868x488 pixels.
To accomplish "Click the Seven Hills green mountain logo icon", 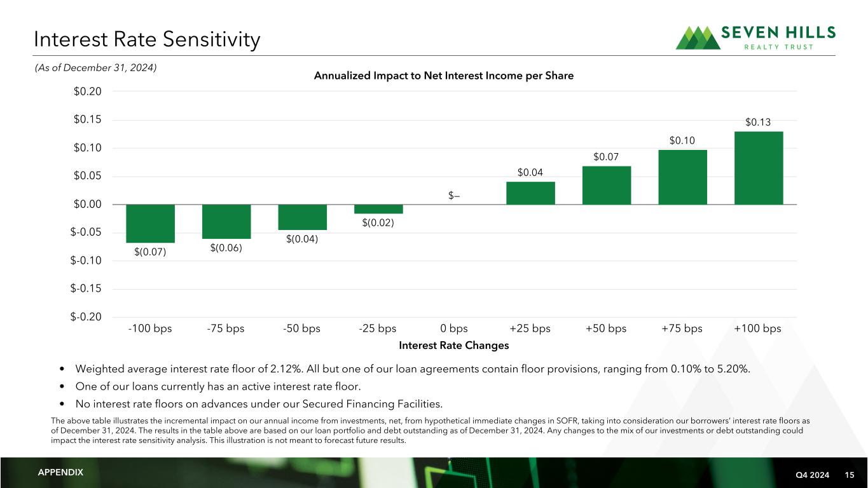I will point(698,37).
